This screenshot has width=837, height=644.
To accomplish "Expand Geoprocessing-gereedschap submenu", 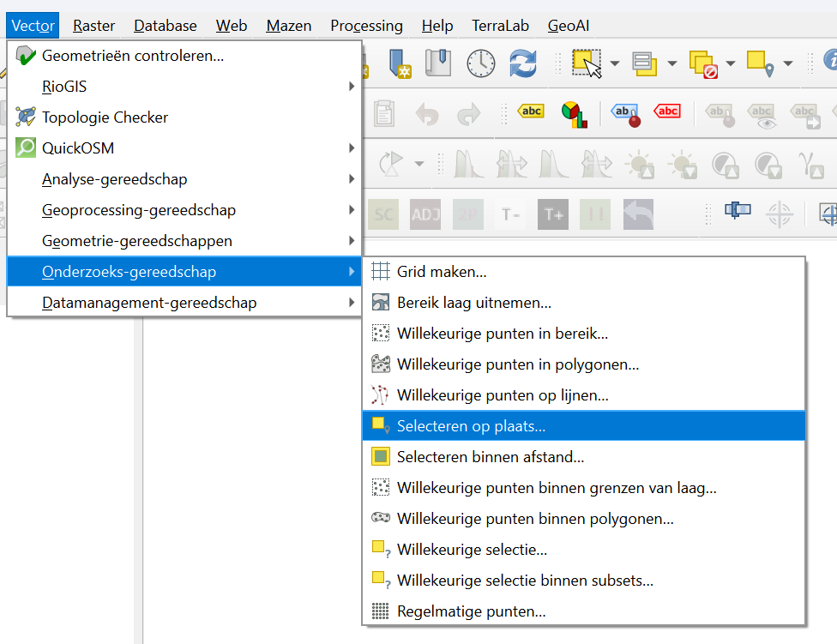I will [x=184, y=210].
